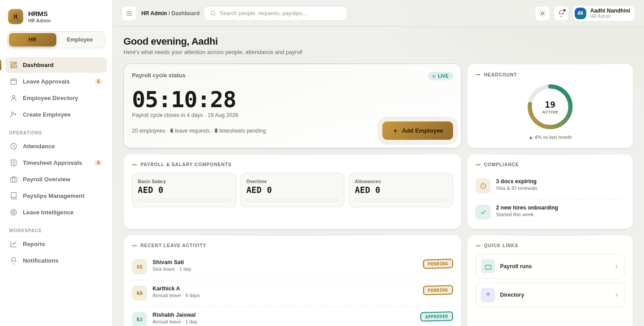Click the Payroll Overview briefcase icon

13,179
